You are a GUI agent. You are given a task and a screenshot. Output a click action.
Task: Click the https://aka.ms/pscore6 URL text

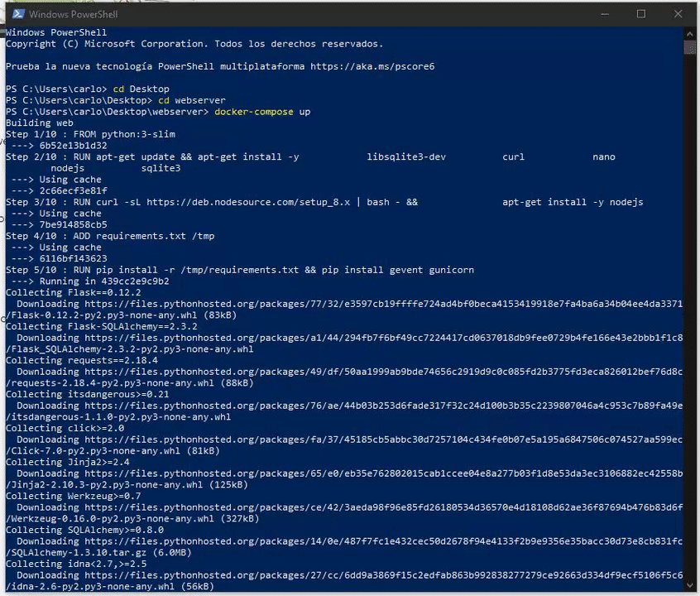click(x=372, y=66)
